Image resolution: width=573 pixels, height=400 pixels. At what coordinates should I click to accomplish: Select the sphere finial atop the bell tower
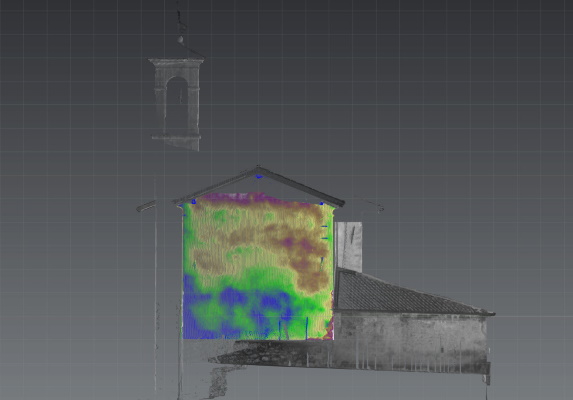pyautogui.click(x=180, y=39)
